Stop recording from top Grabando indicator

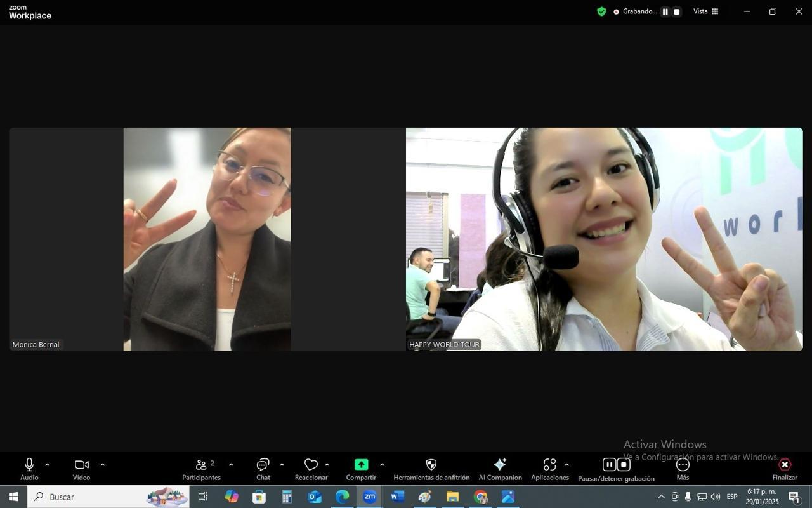point(676,11)
